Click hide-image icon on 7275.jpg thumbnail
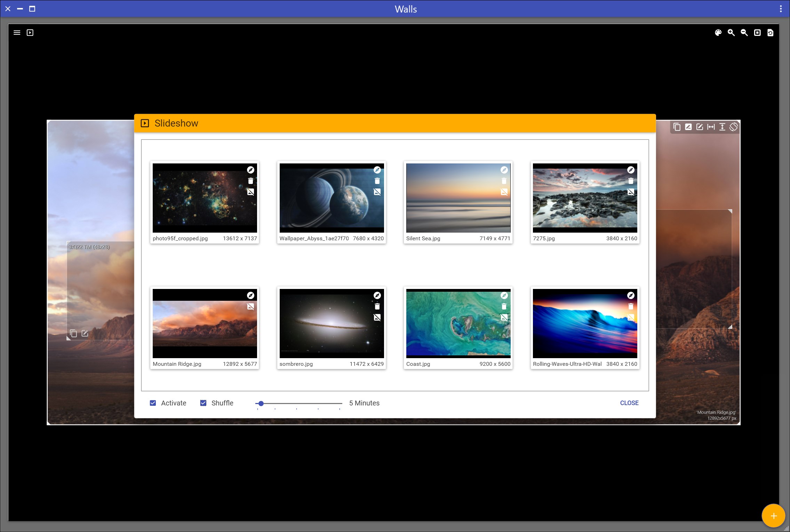Image resolution: width=790 pixels, height=532 pixels. 631,192
